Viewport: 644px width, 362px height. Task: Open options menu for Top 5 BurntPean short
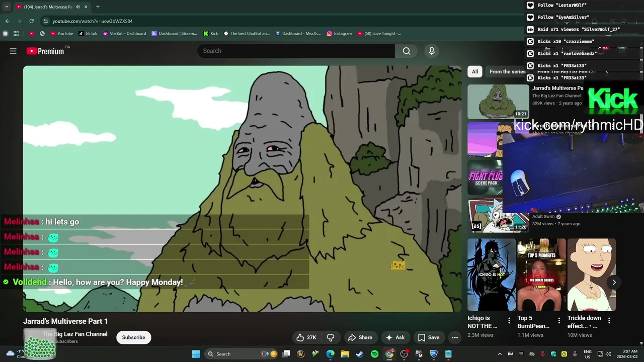pos(559,320)
